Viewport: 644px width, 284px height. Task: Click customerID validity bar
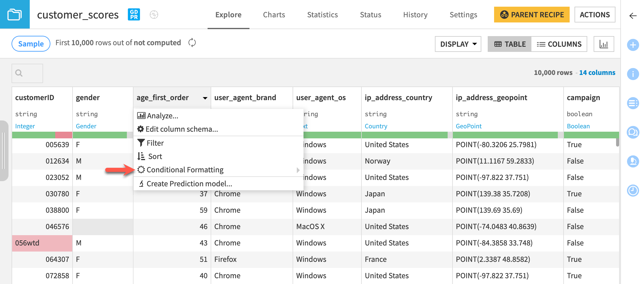(x=42, y=135)
